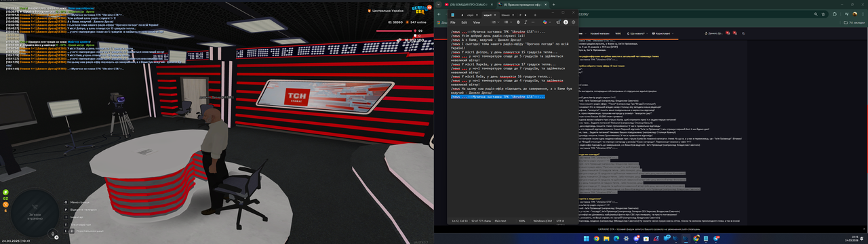Close the YouTube КОМЕДИЯ ПРО СЕМЬЮ tab
The width and height of the screenshot is (868, 244).
(x=492, y=5)
